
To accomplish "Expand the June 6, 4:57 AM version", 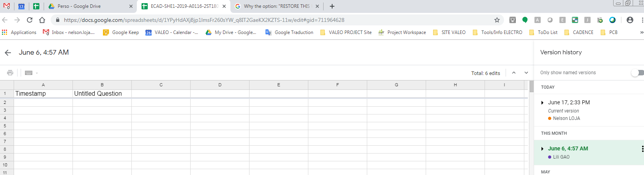I will 542,149.
